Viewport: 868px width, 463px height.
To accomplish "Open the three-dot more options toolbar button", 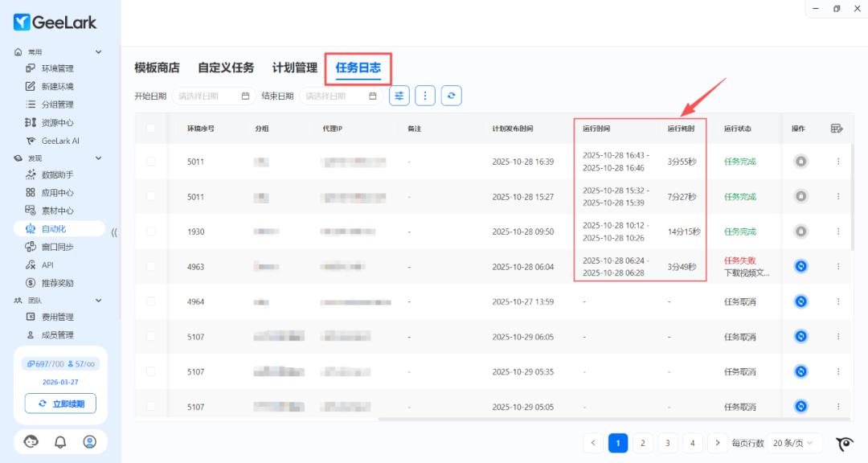I will click(425, 96).
